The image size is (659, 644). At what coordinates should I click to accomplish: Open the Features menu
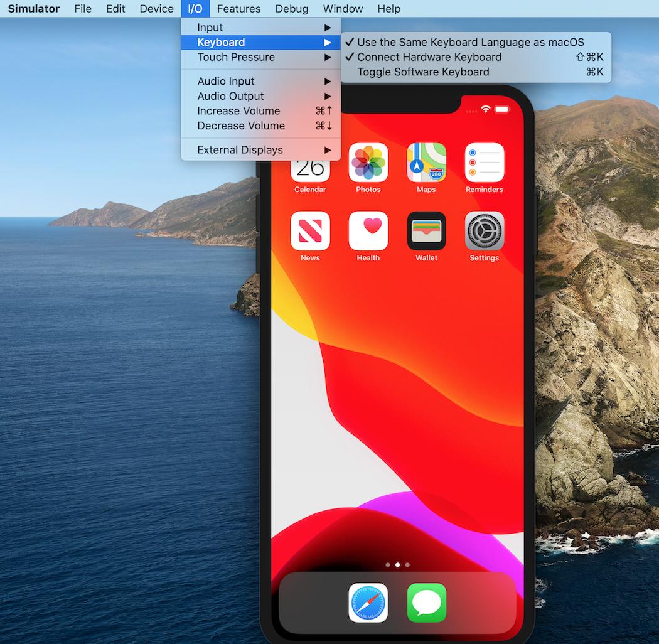coord(238,9)
